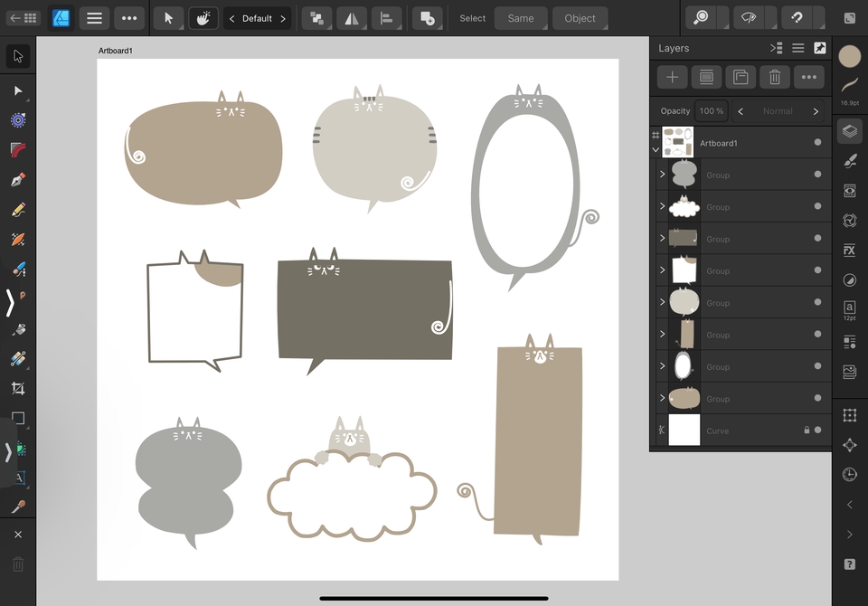Open the stroke width 16.9pt control
This screenshot has width=868, height=606.
(850, 90)
